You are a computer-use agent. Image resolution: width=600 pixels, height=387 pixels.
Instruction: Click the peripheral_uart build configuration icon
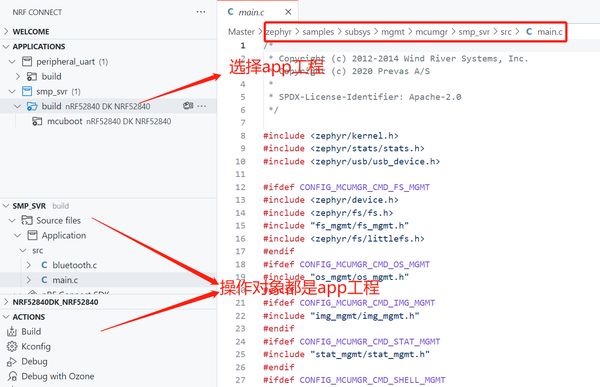pyautogui.click(x=32, y=76)
